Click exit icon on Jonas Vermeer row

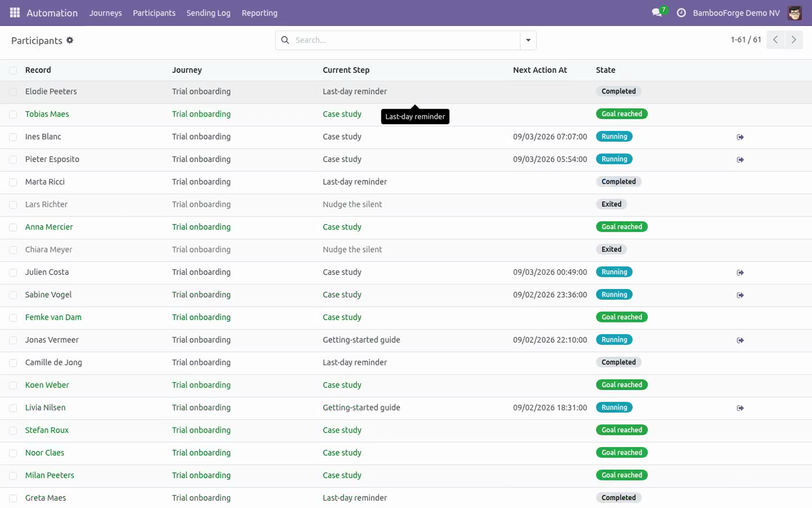coord(740,340)
